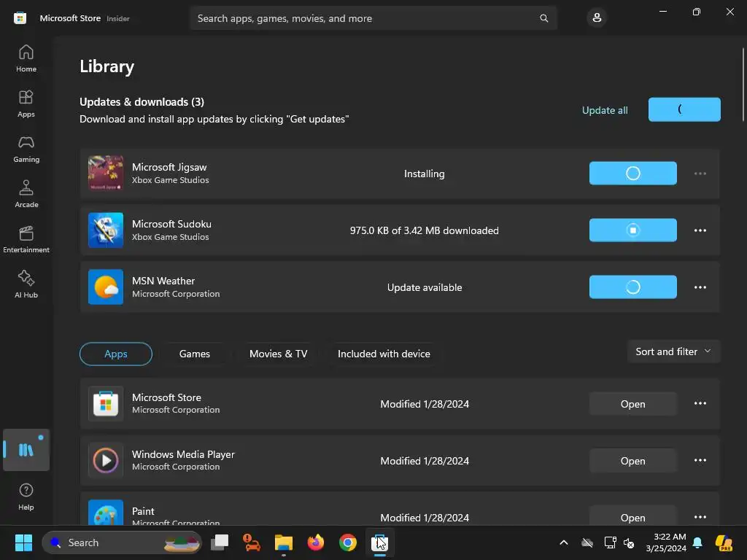The height and width of the screenshot is (560, 747).
Task: Open Task View from the taskbar
Action: coord(220,542)
